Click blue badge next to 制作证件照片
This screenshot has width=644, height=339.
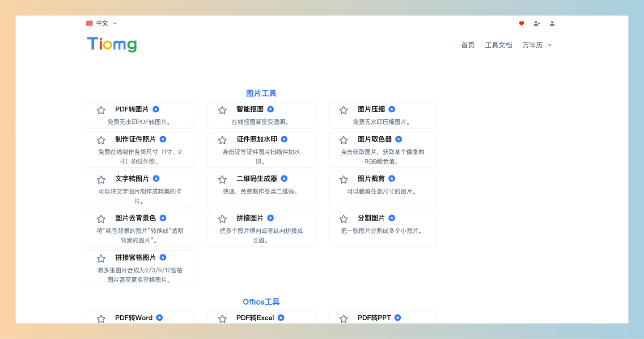pos(163,139)
